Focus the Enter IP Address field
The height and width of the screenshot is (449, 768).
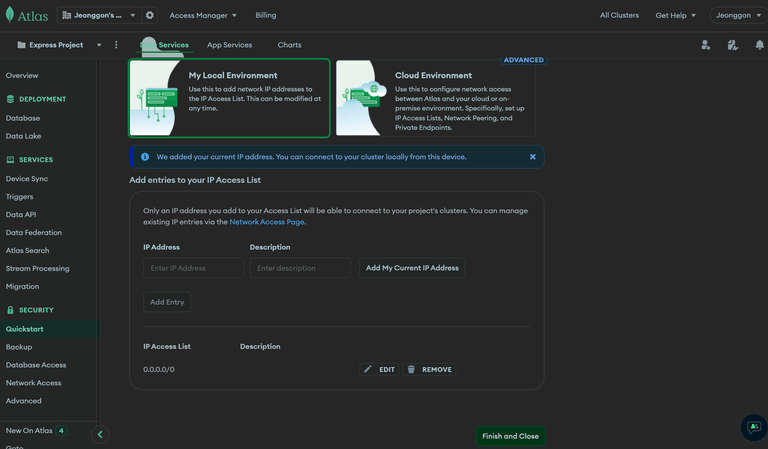193,268
